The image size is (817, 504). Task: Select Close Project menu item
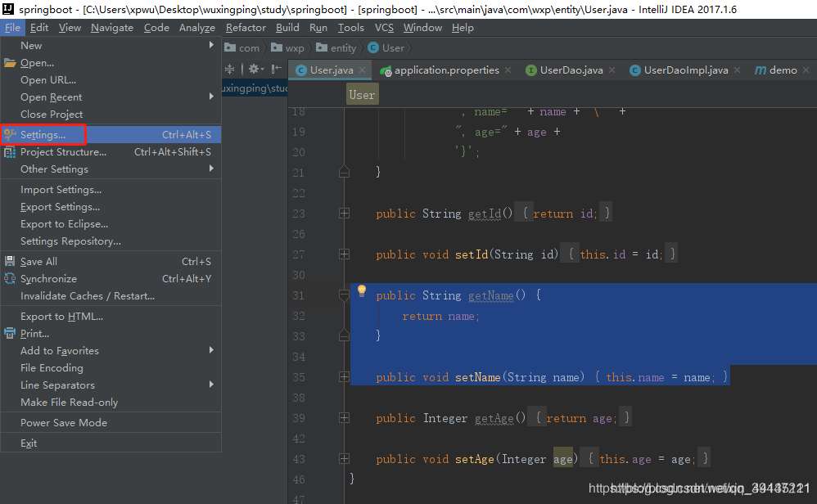[111, 114]
